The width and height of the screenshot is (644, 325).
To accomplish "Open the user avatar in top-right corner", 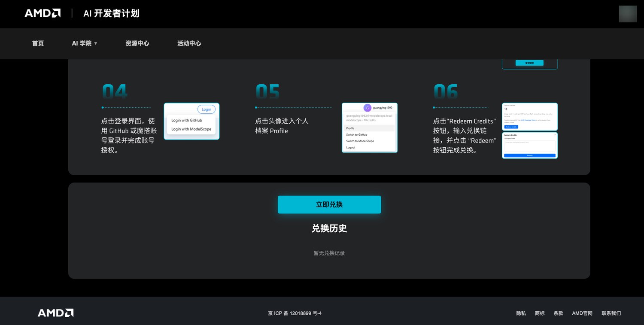I will [x=628, y=14].
